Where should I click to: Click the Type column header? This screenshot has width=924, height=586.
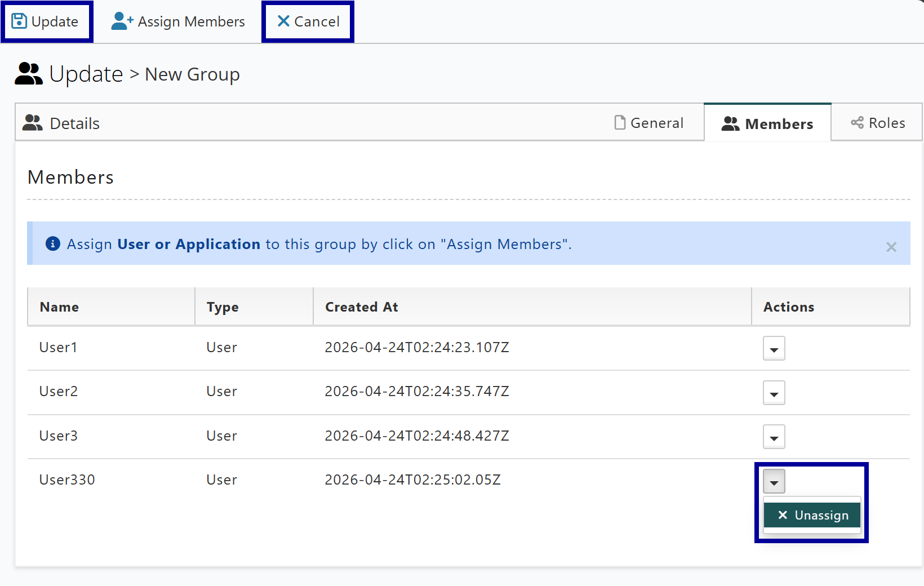pyautogui.click(x=254, y=307)
